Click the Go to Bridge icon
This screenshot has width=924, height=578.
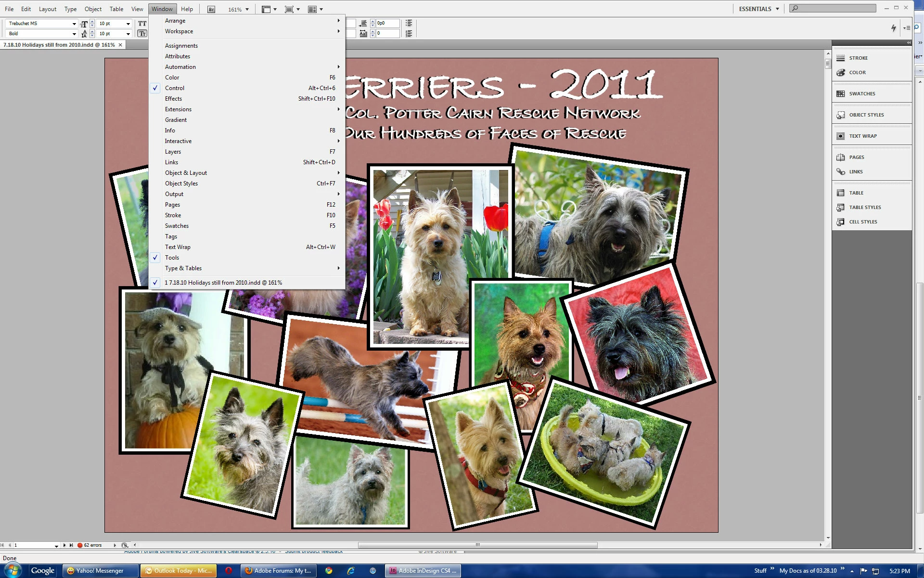point(211,9)
